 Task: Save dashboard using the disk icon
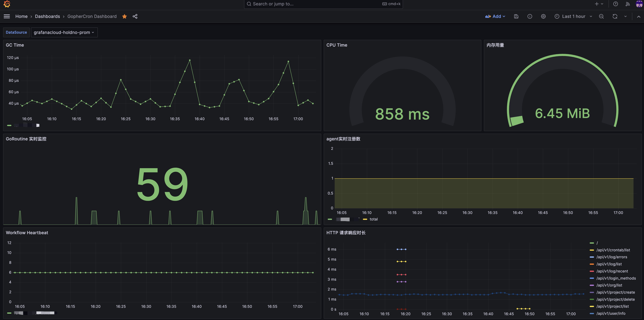[516, 16]
